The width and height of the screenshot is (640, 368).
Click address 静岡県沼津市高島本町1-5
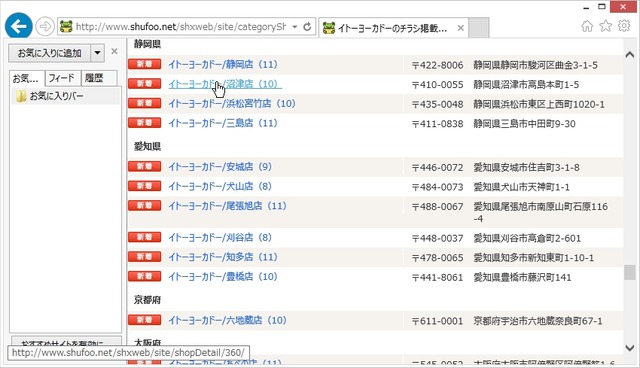click(x=526, y=85)
